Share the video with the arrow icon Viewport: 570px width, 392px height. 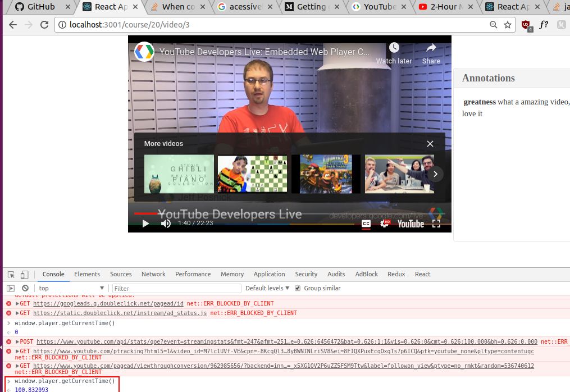click(x=431, y=48)
